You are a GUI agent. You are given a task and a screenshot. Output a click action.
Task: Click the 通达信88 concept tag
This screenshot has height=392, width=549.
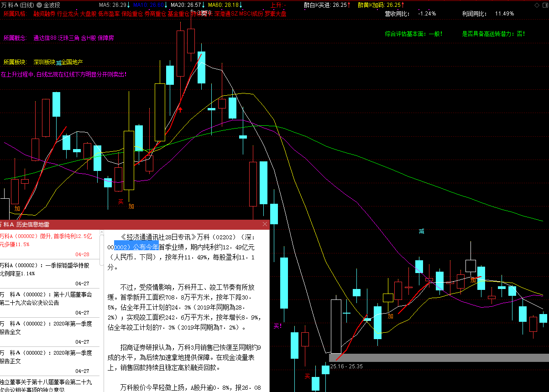45,38
